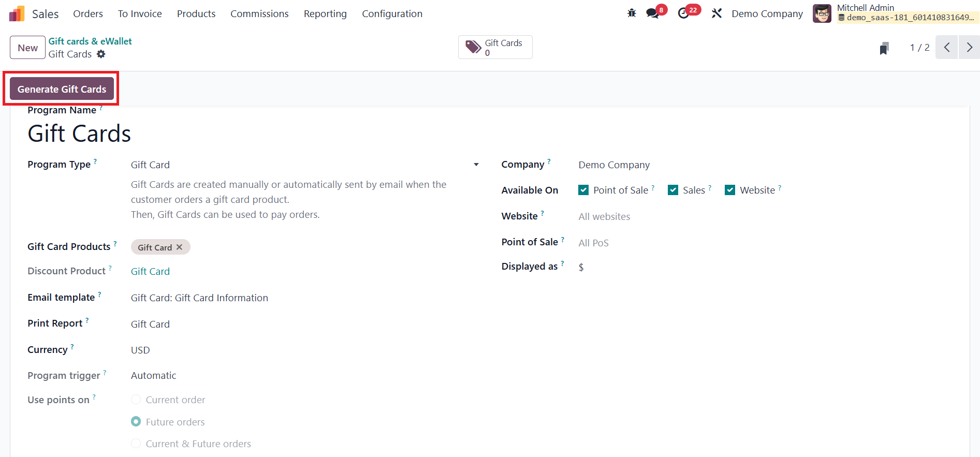Follow the Gift cards & eWallet breadcrumb
Viewport: 980px width, 457px height.
coord(90,41)
